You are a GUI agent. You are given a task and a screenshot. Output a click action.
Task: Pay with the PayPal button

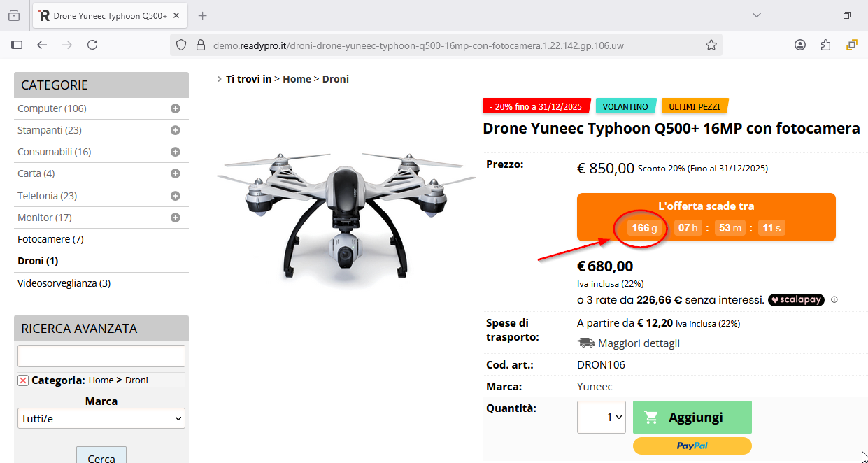[x=692, y=446]
